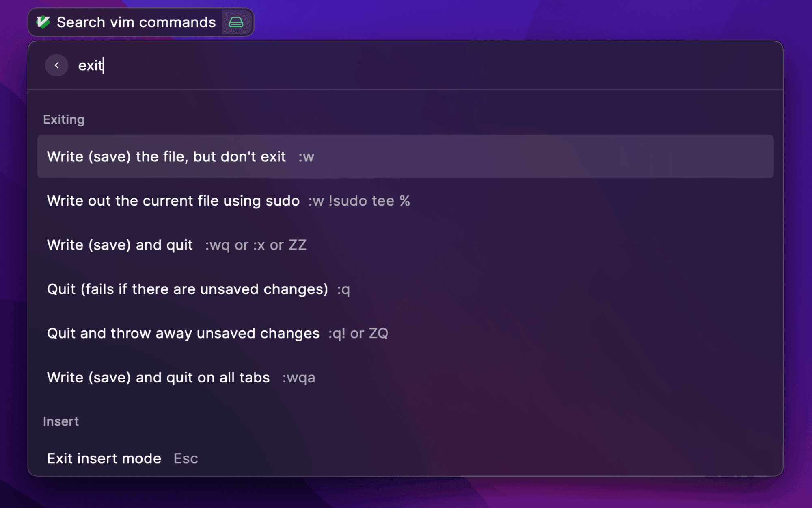Open the "Exit insert mode" entry
Image resolution: width=812 pixels, height=508 pixels.
click(x=405, y=458)
